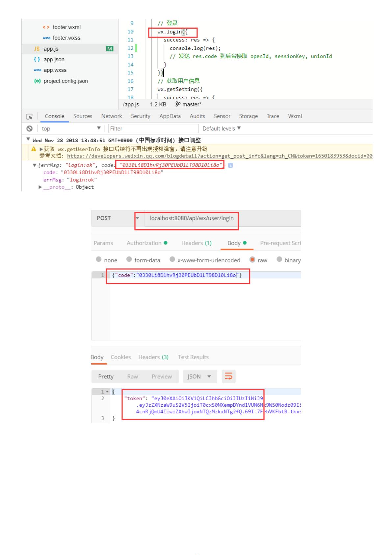Screen dimensions: 392x555
Task: Open the Trace tab
Action: coord(273,116)
